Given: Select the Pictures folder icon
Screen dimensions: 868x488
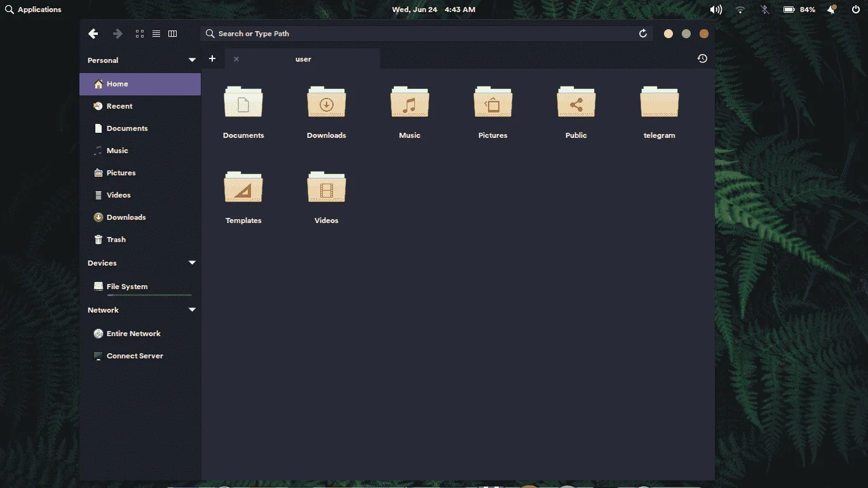Looking at the screenshot, I should [493, 102].
